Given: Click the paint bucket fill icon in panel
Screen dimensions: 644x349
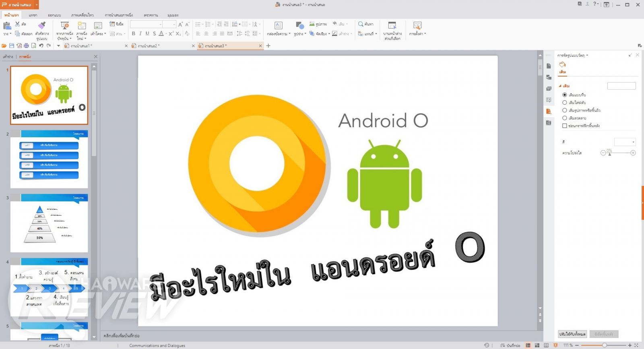Looking at the screenshot, I should (x=562, y=64).
